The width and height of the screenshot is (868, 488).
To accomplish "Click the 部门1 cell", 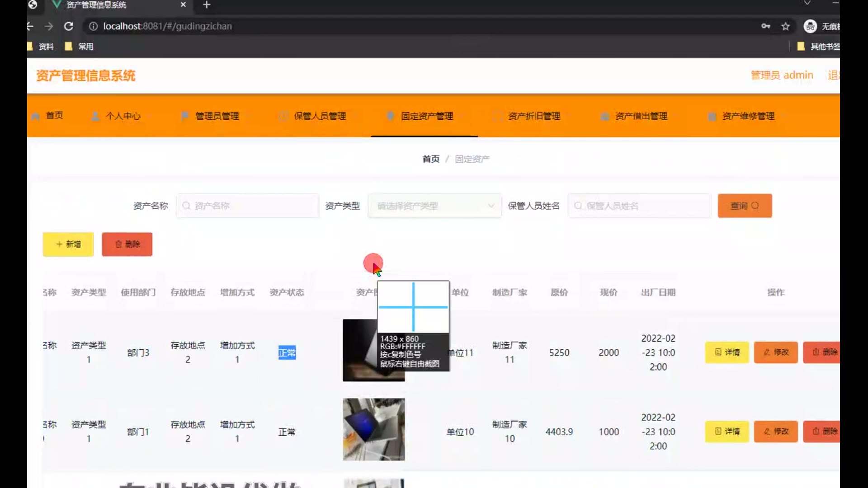I will (138, 432).
